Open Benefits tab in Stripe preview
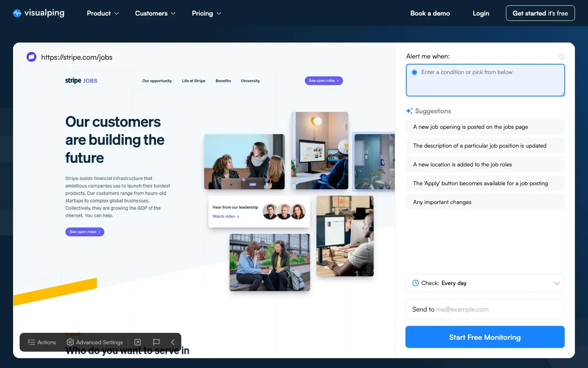588x368 pixels. click(223, 81)
